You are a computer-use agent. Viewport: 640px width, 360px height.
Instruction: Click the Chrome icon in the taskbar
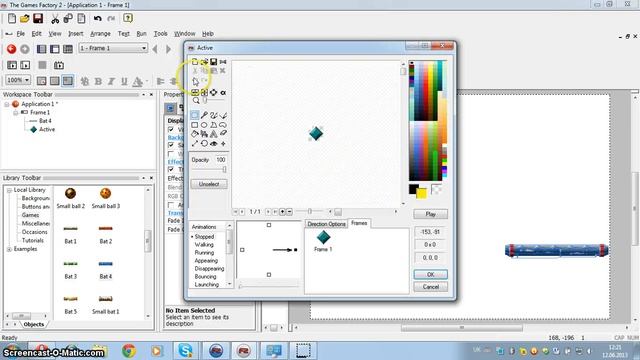pyautogui.click(x=129, y=351)
